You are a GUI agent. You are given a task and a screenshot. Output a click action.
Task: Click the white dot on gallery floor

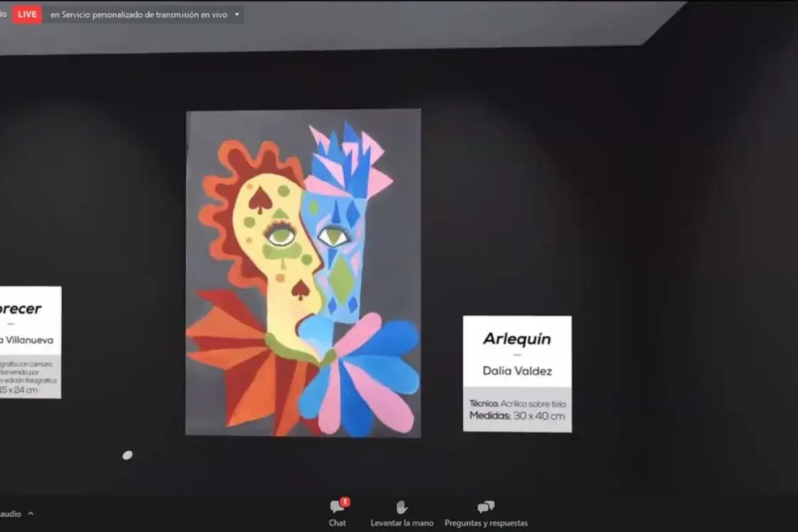click(127, 455)
